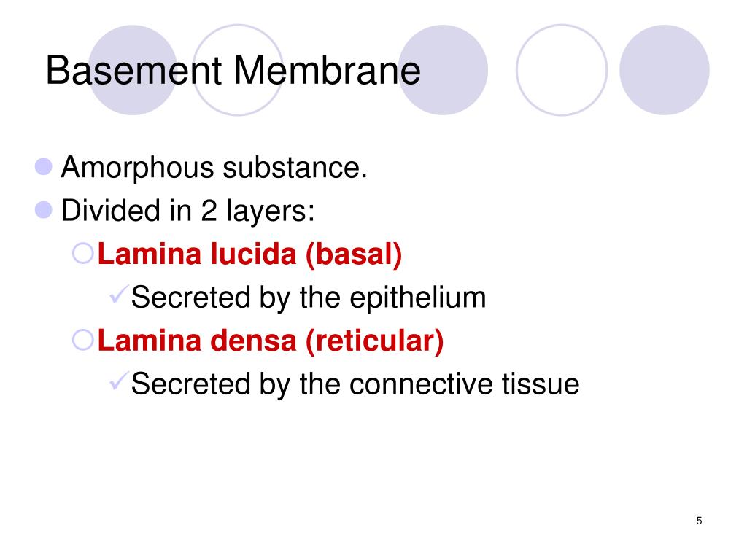Click the word Membrane in the title
747x560 pixels.
coord(328,71)
